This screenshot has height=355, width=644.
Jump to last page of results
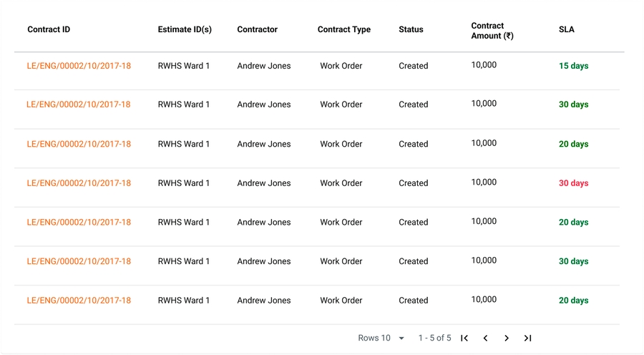527,338
